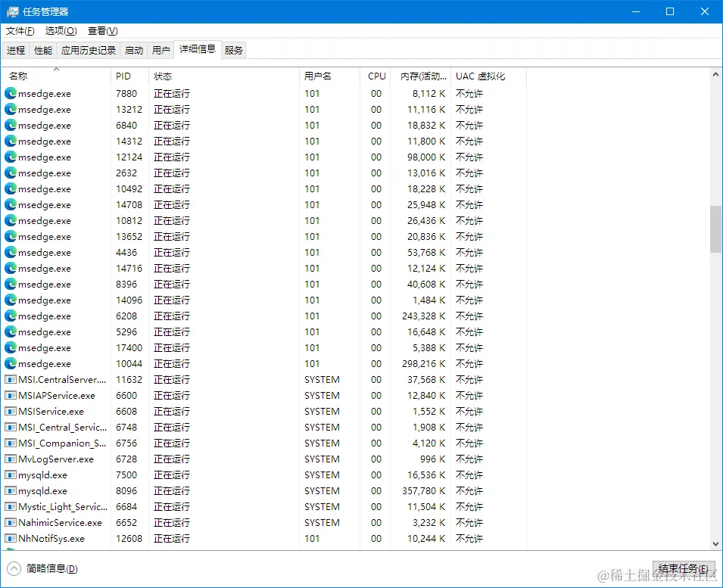The image size is (723, 588).
Task: Click the msedge icon for PID 8396
Action: 11,285
